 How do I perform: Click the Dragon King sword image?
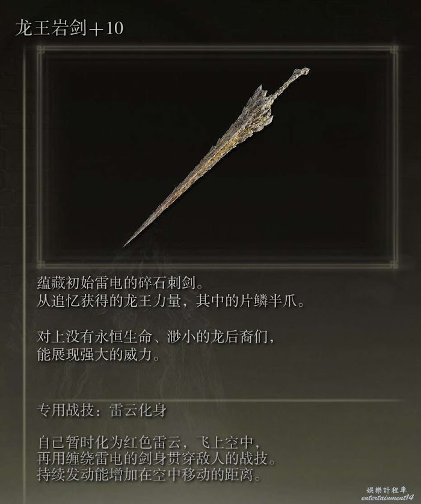coord(217,157)
